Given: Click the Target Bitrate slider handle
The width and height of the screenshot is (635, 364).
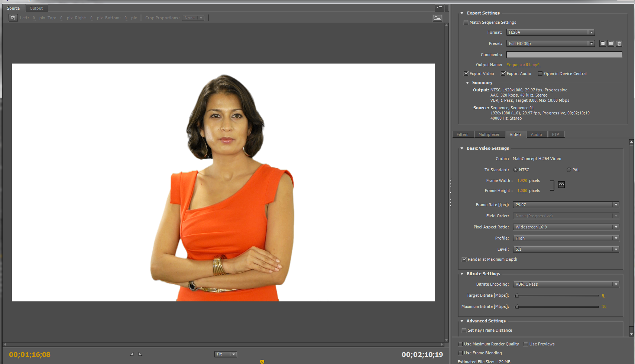Looking at the screenshot, I should [516, 296].
